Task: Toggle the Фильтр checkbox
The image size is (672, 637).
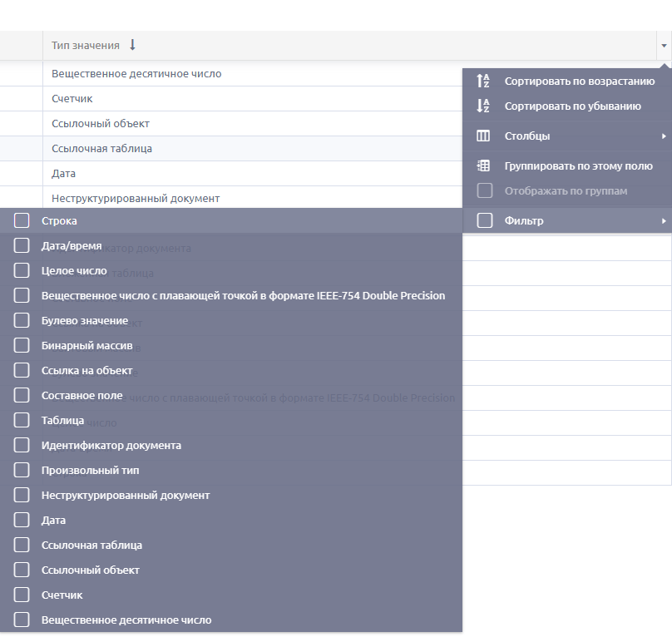Action: point(485,220)
